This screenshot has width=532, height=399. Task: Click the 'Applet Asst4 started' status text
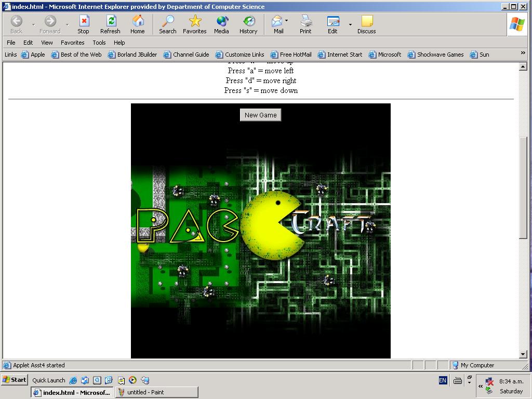(x=38, y=365)
